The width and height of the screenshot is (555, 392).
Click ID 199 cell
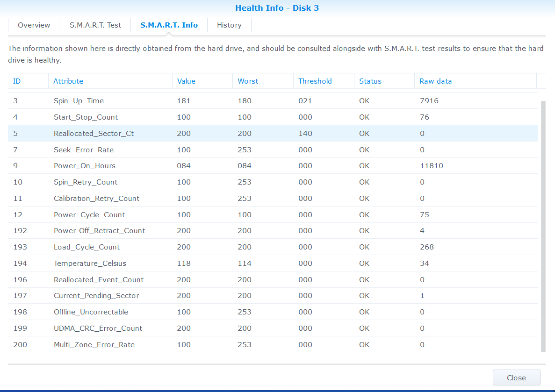click(20, 328)
